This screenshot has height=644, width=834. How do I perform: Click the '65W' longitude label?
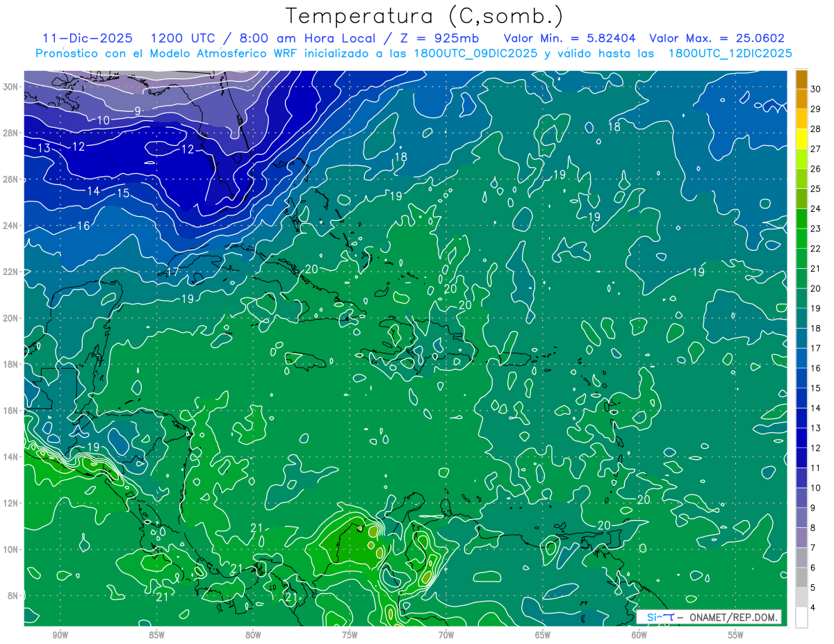click(x=543, y=635)
